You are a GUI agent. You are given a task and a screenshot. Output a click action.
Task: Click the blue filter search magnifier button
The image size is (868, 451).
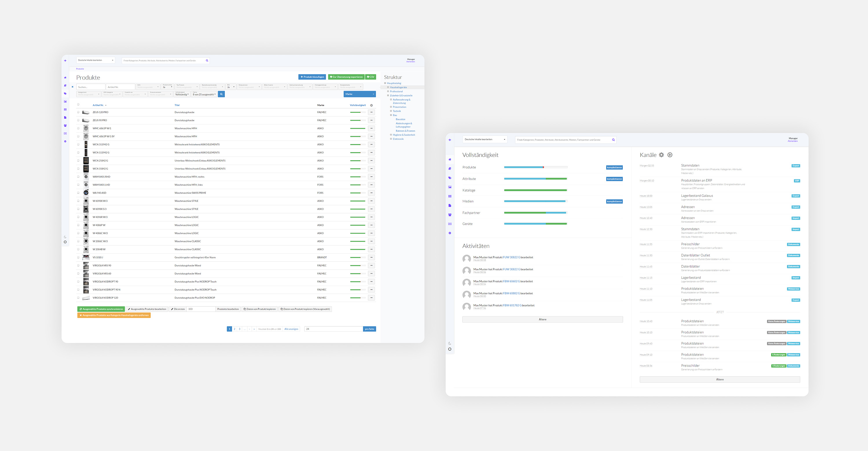[x=221, y=94]
